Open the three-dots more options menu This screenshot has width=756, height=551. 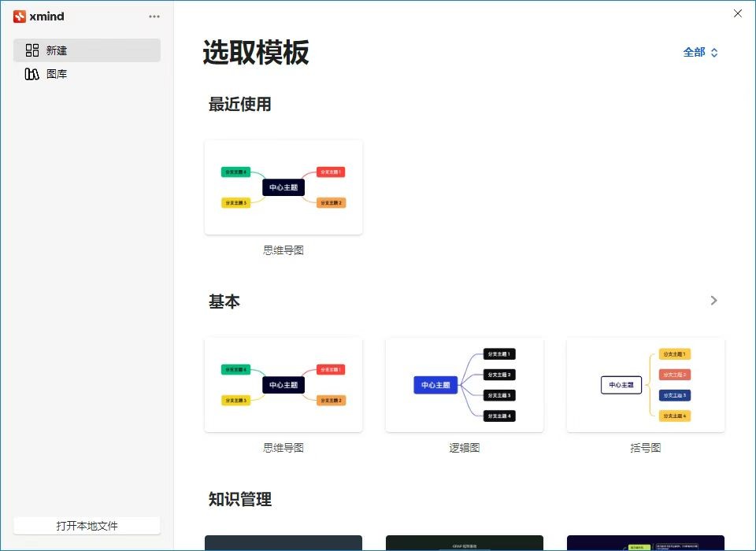tap(154, 17)
